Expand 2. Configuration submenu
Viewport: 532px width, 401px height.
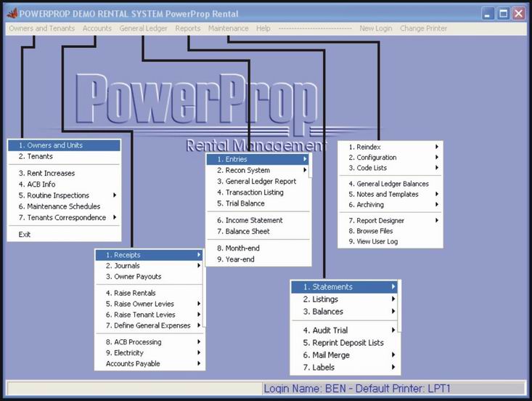click(390, 158)
